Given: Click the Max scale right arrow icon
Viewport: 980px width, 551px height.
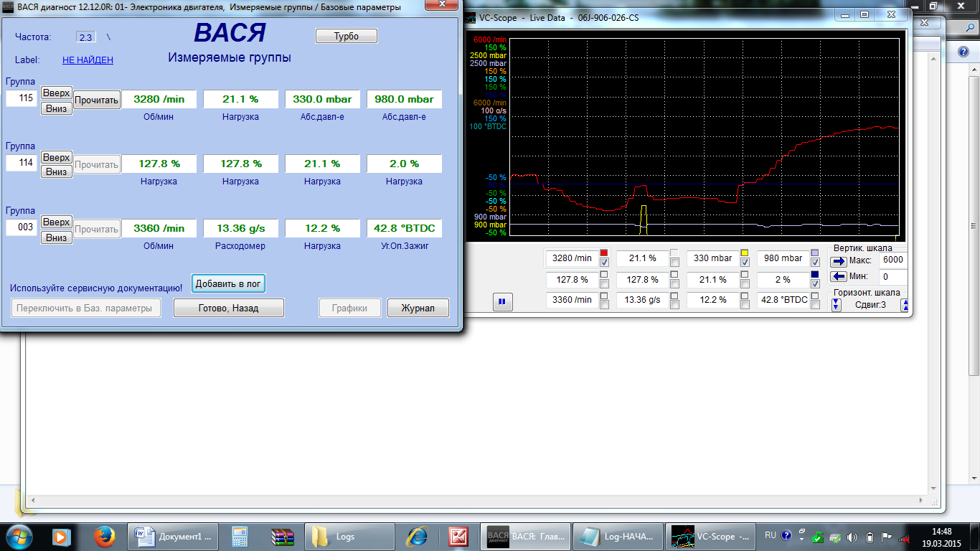Looking at the screenshot, I should pyautogui.click(x=839, y=260).
